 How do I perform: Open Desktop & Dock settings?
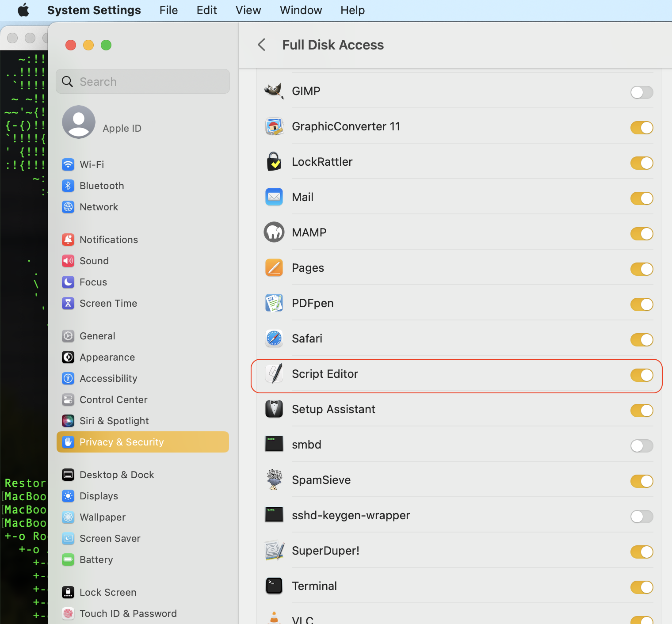pyautogui.click(x=143, y=475)
